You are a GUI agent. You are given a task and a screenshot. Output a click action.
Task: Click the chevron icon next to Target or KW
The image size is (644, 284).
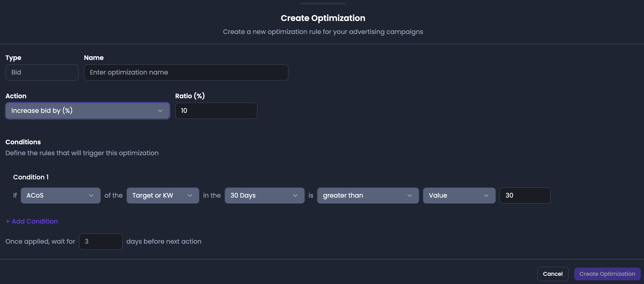pyautogui.click(x=190, y=195)
